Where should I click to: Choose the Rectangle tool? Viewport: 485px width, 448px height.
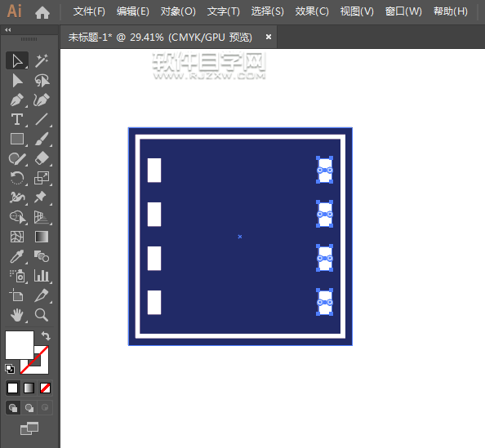point(17,139)
